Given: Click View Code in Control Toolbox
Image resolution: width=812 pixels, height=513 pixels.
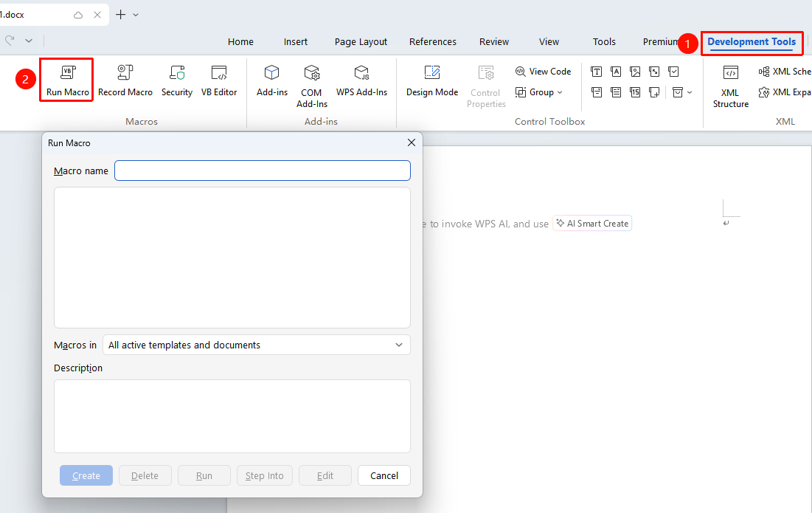Looking at the screenshot, I should click(544, 72).
